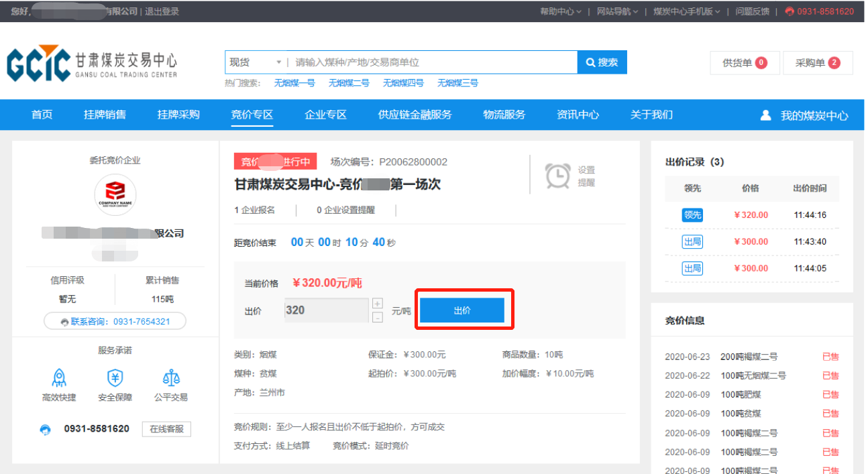The height and width of the screenshot is (474, 868).
Task: Click the 高效快捷 rocket icon
Action: 59,377
